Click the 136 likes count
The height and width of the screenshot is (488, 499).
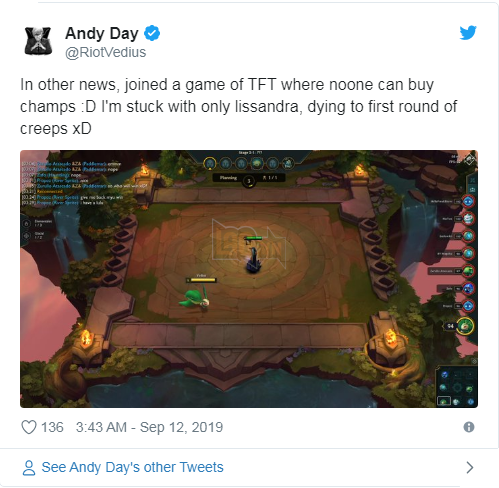(x=52, y=427)
